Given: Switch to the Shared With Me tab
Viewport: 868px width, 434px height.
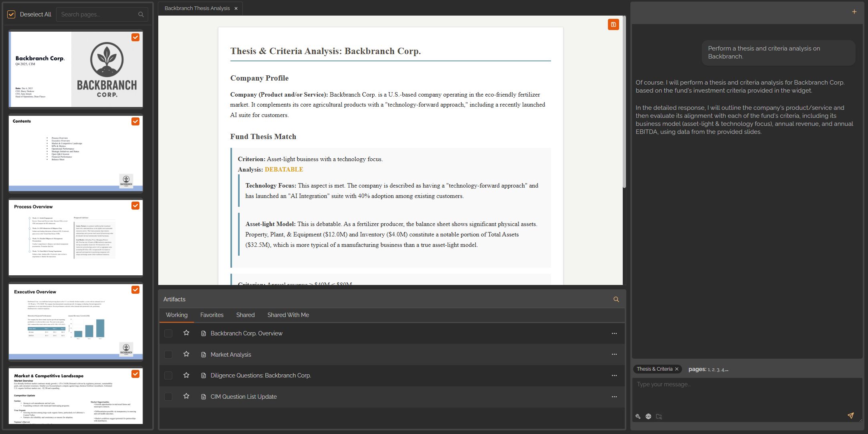Looking at the screenshot, I should pos(288,315).
